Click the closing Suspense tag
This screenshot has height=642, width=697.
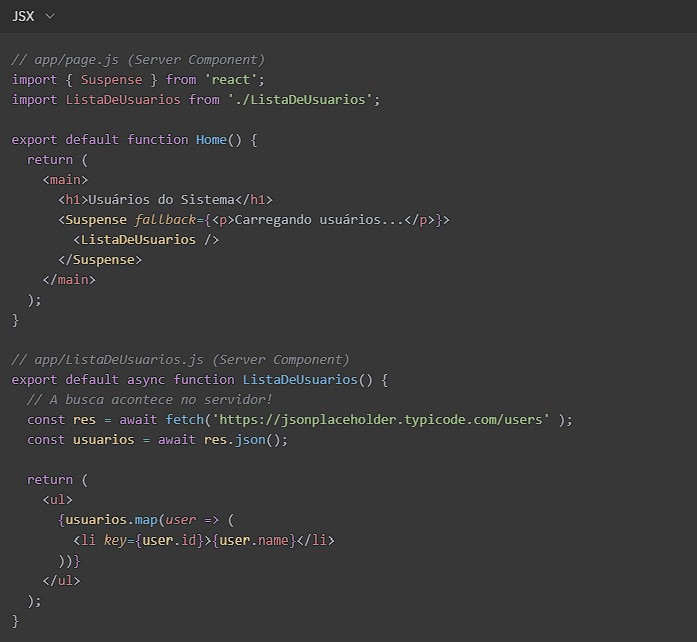pyautogui.click(x=100, y=259)
